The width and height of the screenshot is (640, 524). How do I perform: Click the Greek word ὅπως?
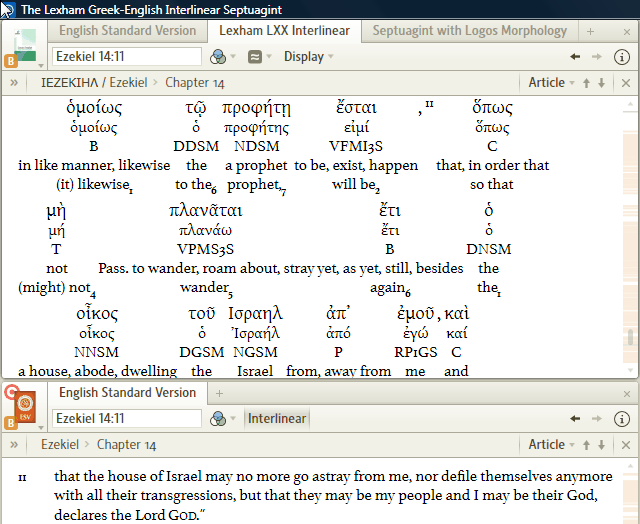[x=492, y=108]
